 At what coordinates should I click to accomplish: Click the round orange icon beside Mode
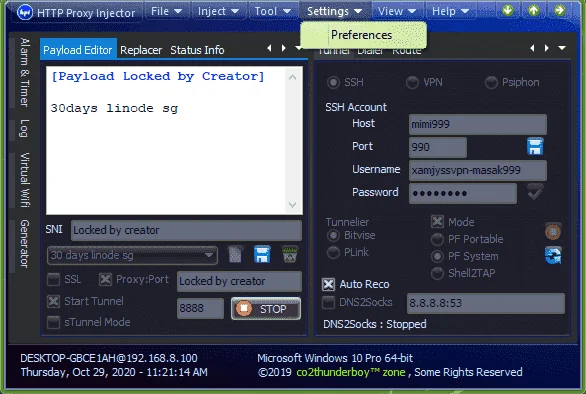553,232
